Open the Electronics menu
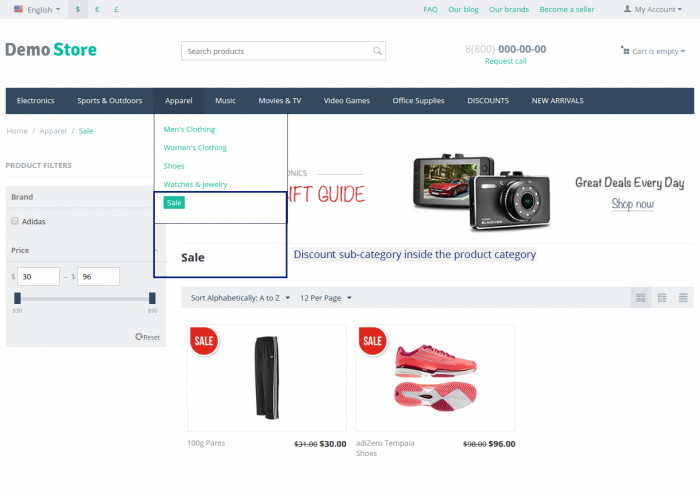The height and width of the screenshot is (499, 700). point(36,101)
